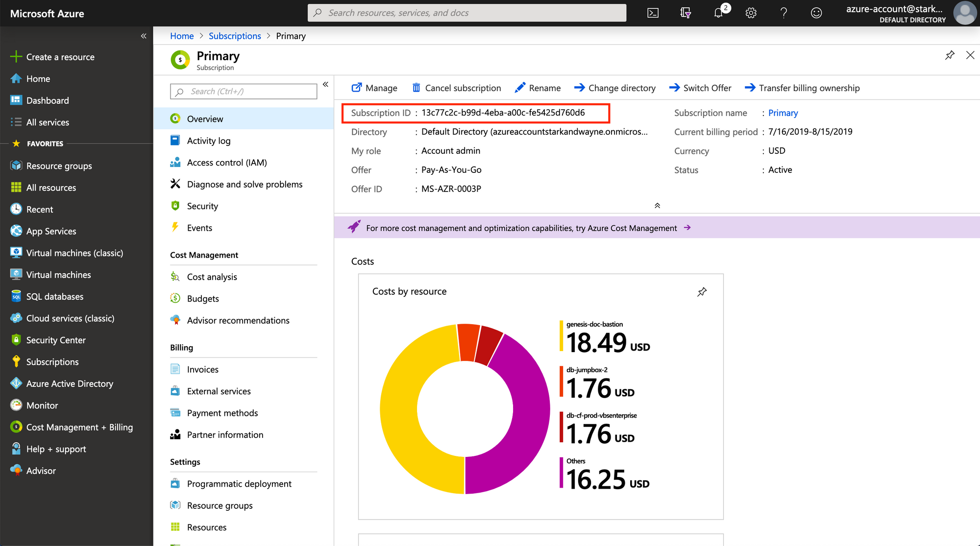Click the Monitor gauge icon

(x=16, y=405)
